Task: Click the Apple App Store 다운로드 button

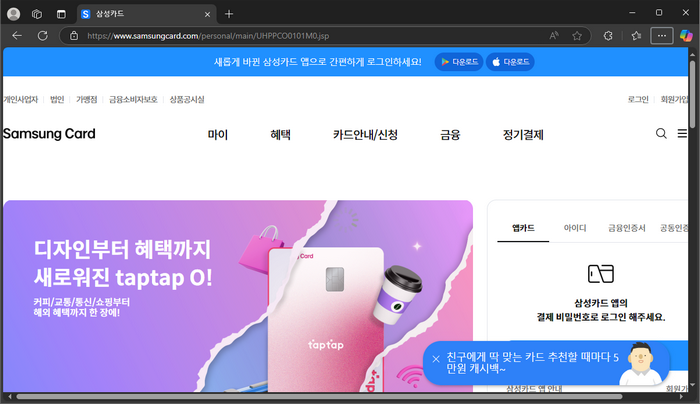Action: (x=509, y=62)
